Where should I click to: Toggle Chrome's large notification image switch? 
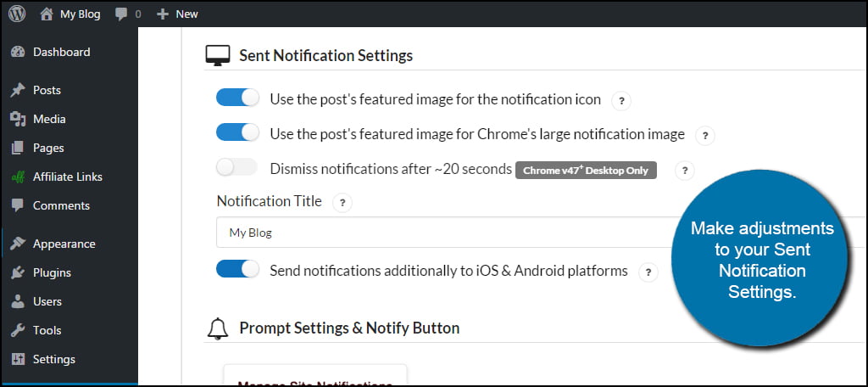pos(237,132)
